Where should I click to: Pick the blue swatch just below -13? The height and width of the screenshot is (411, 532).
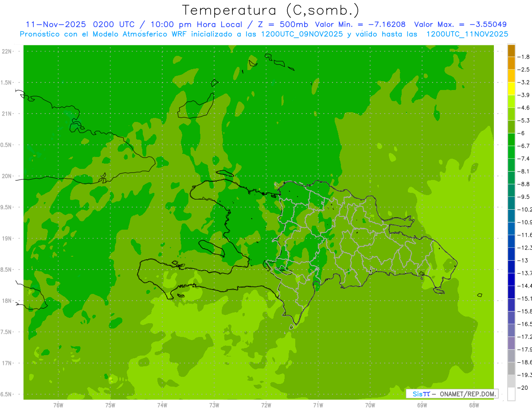tap(511, 267)
